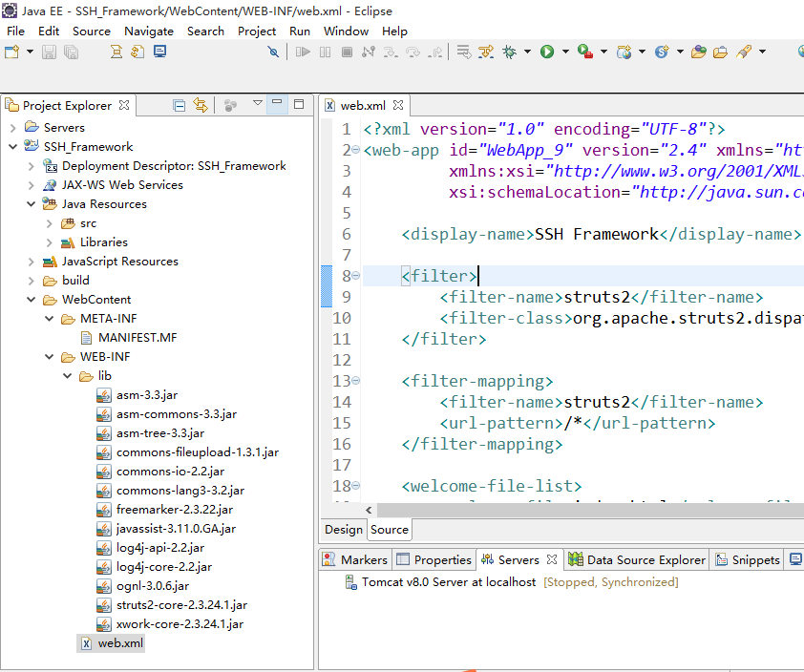Close the web.xml editor tab

[x=398, y=105]
